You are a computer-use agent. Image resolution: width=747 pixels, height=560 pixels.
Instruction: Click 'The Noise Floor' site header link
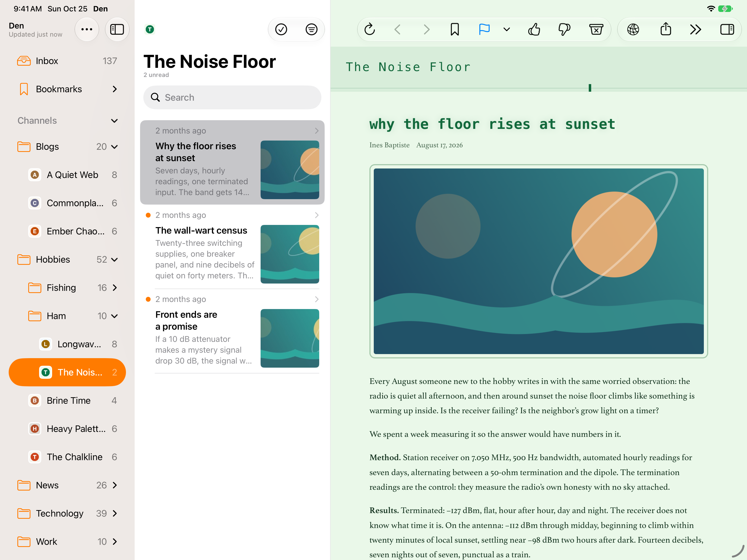[x=408, y=67]
